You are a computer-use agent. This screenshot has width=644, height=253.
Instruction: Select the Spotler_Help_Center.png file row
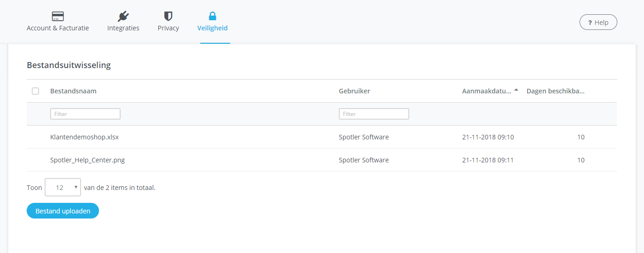[87, 160]
